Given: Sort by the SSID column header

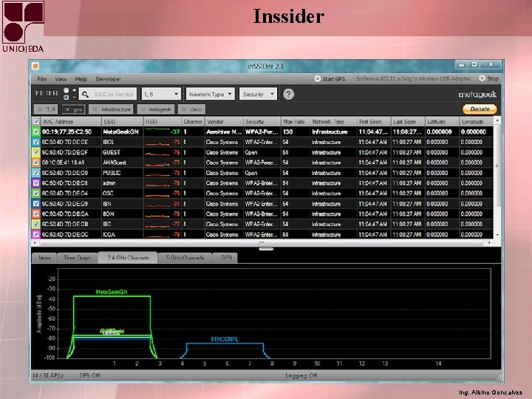Looking at the screenshot, I should click(122, 121).
